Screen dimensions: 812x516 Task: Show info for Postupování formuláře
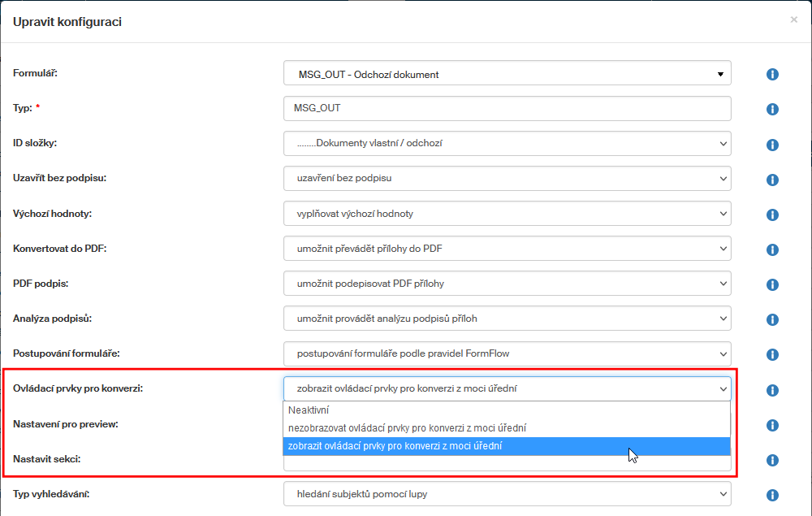pos(772,354)
